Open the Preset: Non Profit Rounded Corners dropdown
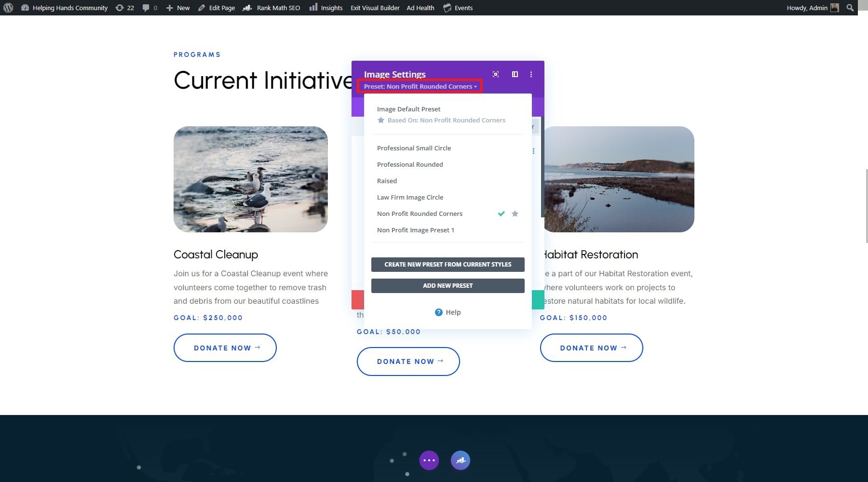The width and height of the screenshot is (868, 482). point(420,86)
